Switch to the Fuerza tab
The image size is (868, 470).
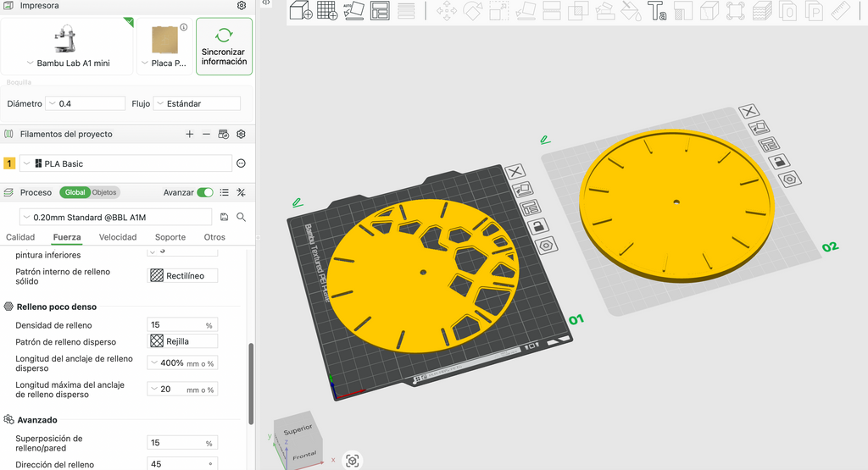(x=67, y=236)
